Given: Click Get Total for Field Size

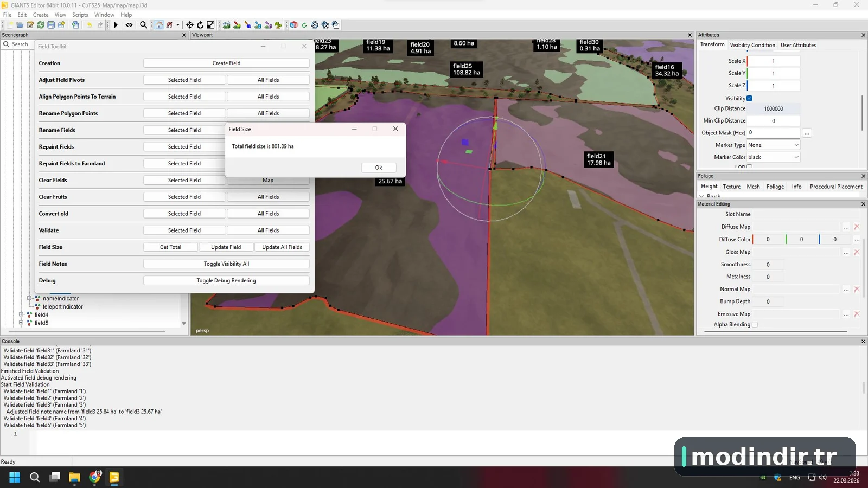Looking at the screenshot, I should 170,247.
